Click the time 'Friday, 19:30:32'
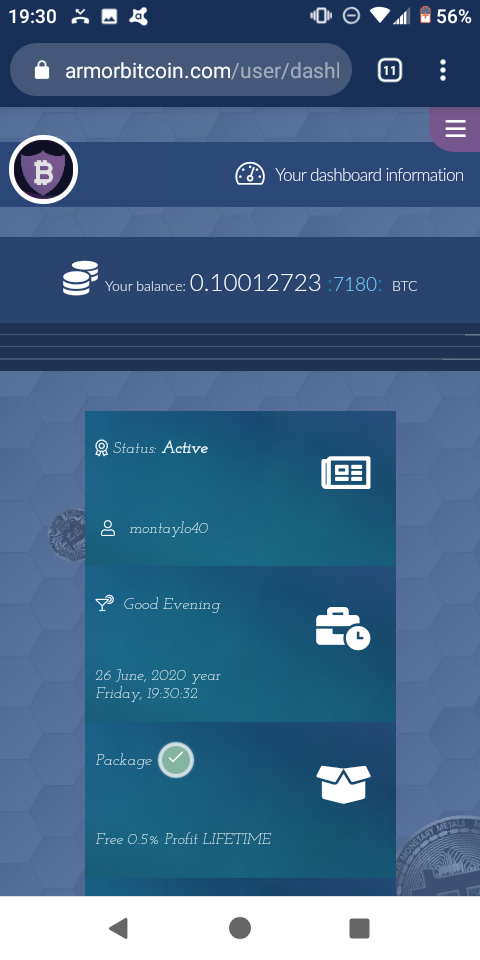Screen dimensions: 480x960 [146, 694]
